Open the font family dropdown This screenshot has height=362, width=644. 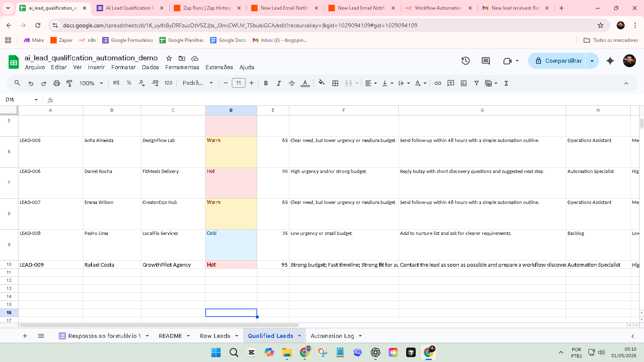198,83
